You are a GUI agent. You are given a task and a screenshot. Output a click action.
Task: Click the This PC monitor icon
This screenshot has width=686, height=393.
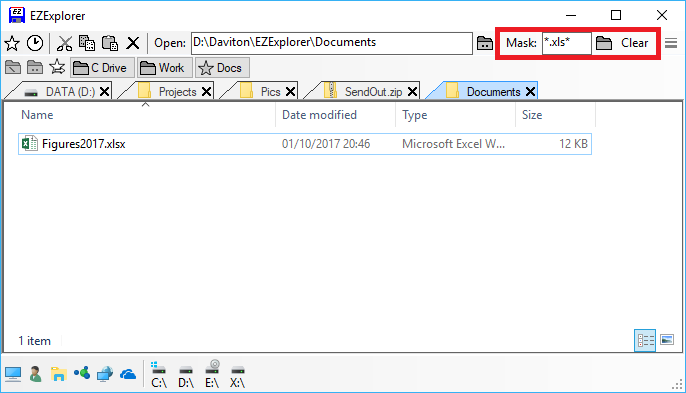click(13, 375)
